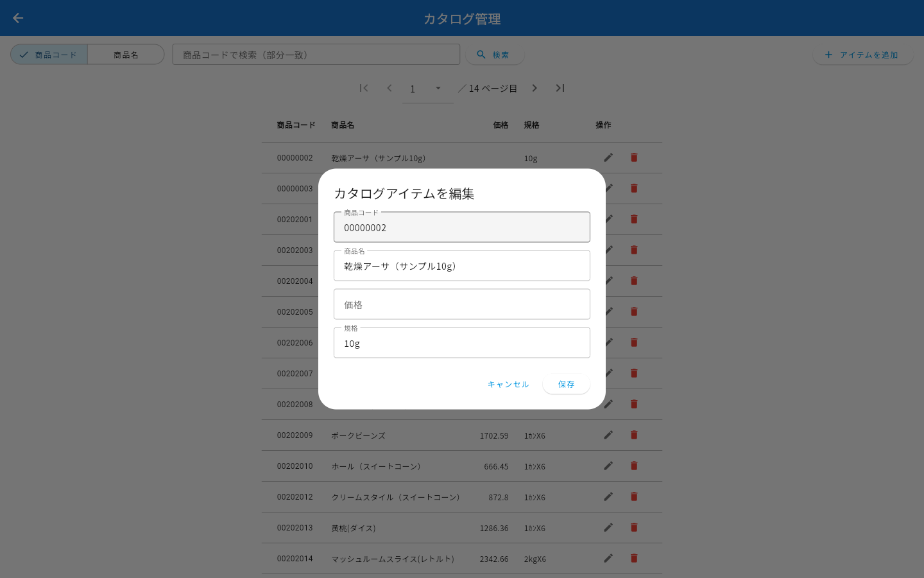Edit the 黄桃(ダイス) item
924x578 pixels.
[x=608, y=527]
